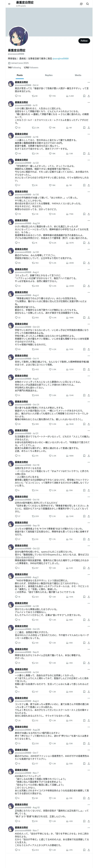Share the Jul 16 post

click(89, 154)
